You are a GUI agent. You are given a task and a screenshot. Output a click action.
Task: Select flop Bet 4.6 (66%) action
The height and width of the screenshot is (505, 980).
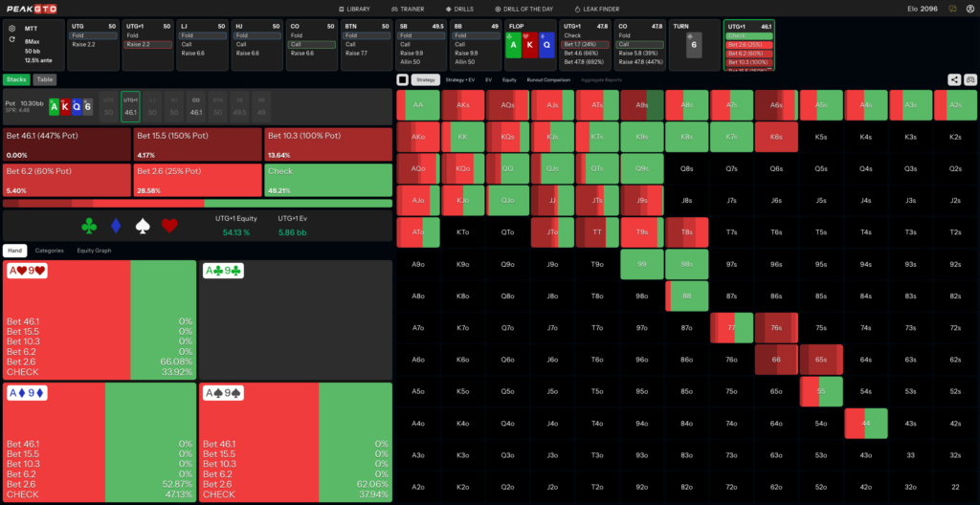click(x=585, y=54)
